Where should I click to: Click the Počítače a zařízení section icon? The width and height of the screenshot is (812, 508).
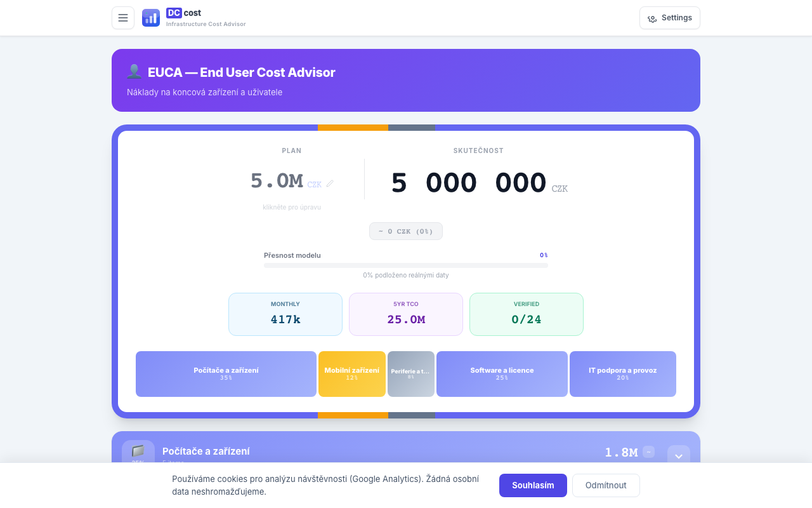point(138,451)
